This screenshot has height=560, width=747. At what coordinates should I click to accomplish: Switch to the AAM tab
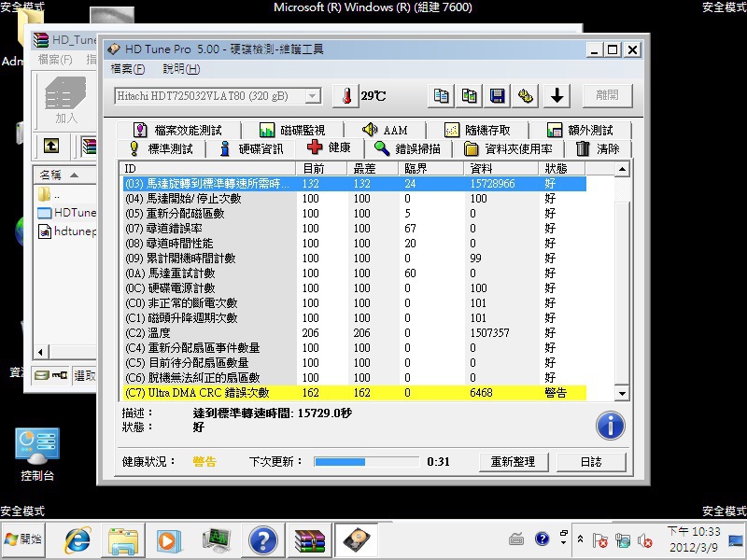pos(385,130)
